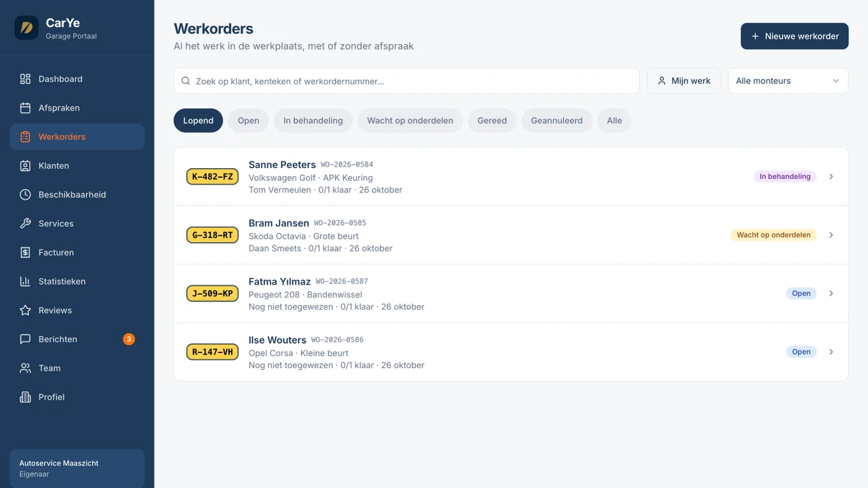Click the Beschikbaarheid clock icon
The width and height of the screenshot is (868, 488).
pyautogui.click(x=25, y=195)
